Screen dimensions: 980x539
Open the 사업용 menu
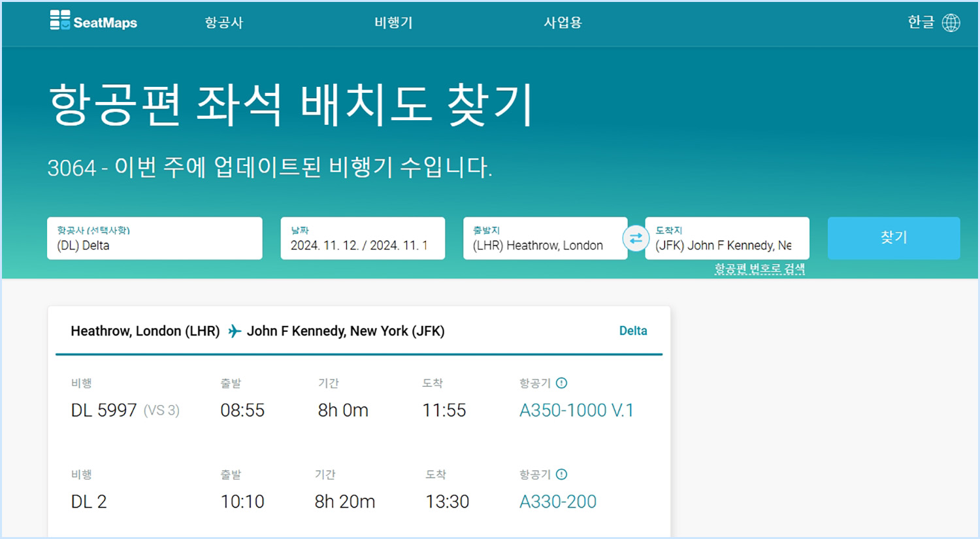coord(563,22)
